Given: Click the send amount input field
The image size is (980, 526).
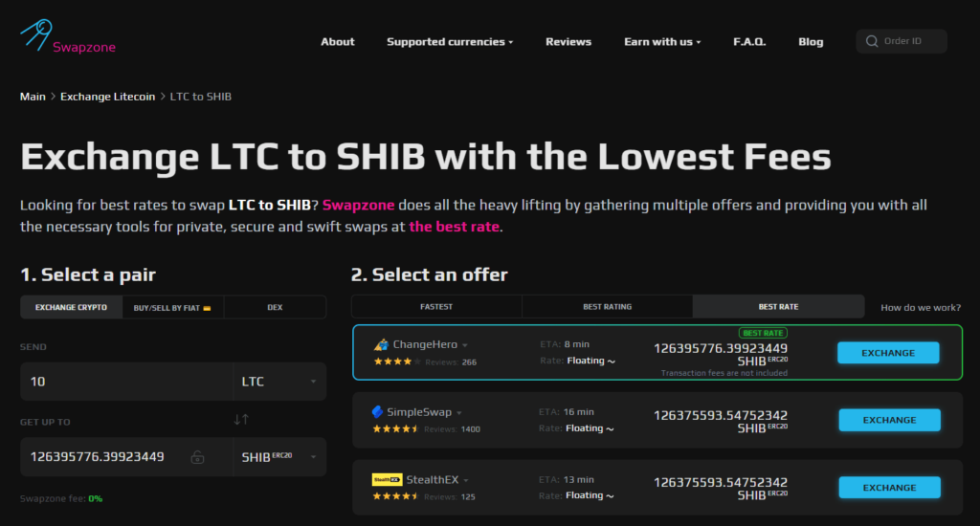Looking at the screenshot, I should (124, 382).
